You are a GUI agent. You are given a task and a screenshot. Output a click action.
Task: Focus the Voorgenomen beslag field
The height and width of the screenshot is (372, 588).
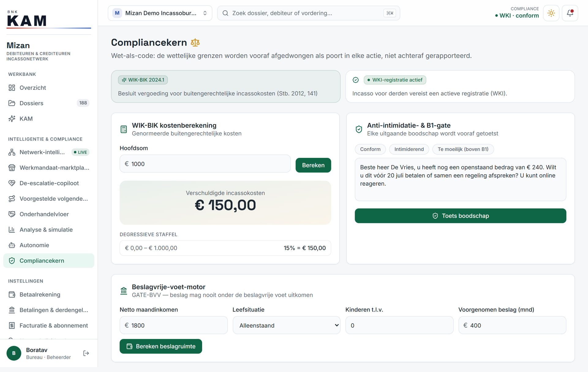(x=512, y=325)
